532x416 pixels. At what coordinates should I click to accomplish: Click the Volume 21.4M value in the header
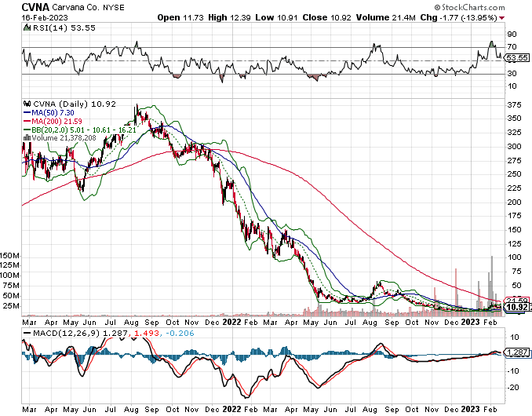coord(385,17)
